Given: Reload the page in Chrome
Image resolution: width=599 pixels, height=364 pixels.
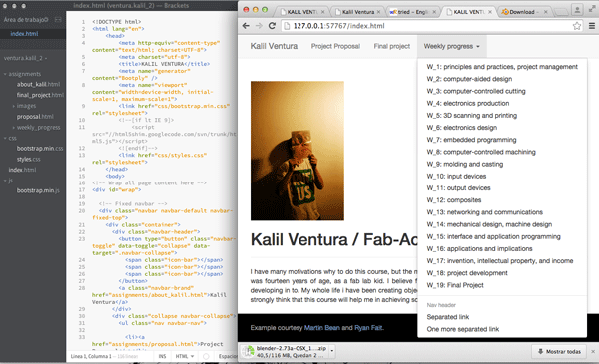Looking at the screenshot, I should pos(272,26).
